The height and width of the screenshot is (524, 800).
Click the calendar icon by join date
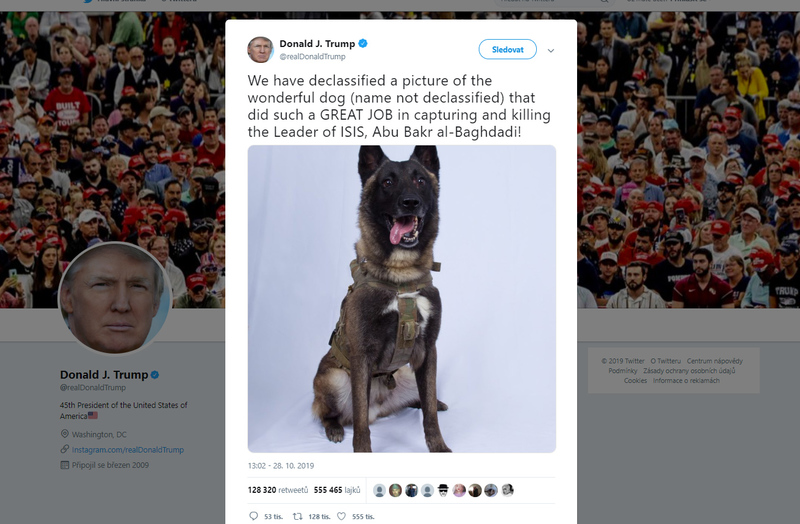point(65,465)
